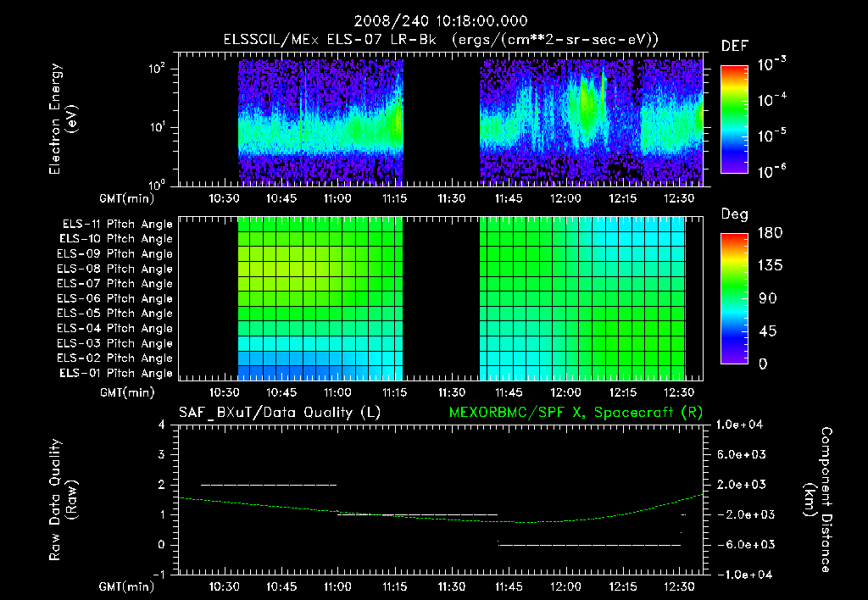This screenshot has width=868, height=600.
Task: Click the ELS-08 Pitch Angle row label
Action: click(x=114, y=269)
